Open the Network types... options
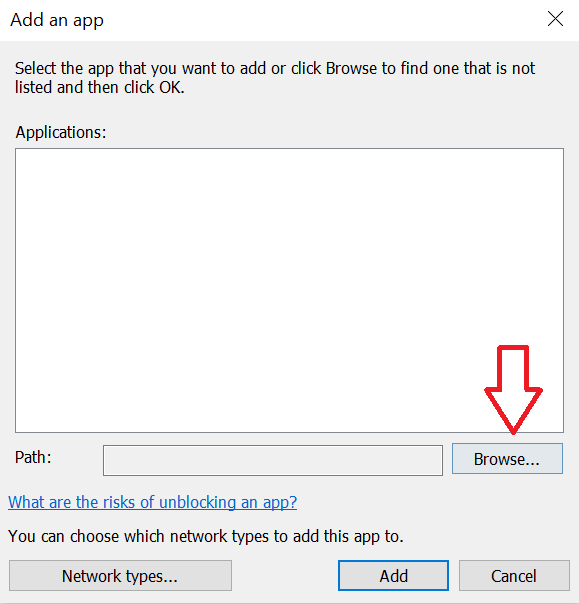The image size is (579, 604). click(x=120, y=575)
